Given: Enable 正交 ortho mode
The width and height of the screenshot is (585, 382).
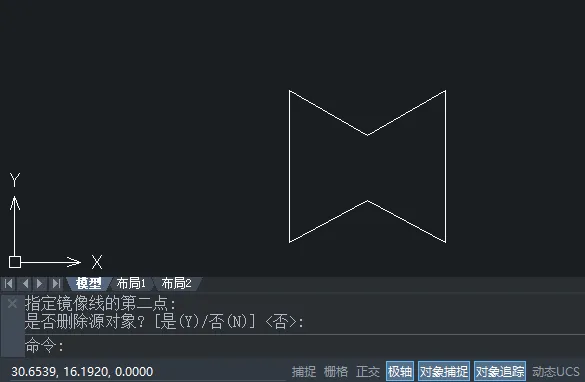Looking at the screenshot, I should click(368, 372).
